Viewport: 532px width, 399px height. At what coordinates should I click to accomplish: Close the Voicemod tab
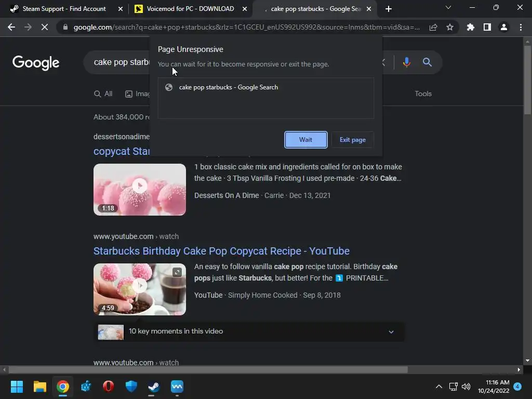tap(245, 9)
